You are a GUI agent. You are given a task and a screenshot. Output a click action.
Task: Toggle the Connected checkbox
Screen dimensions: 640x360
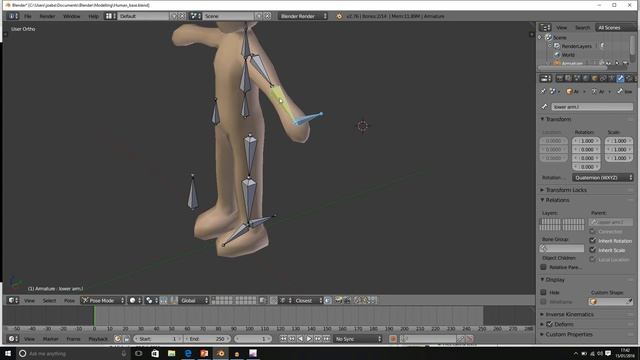coord(593,231)
